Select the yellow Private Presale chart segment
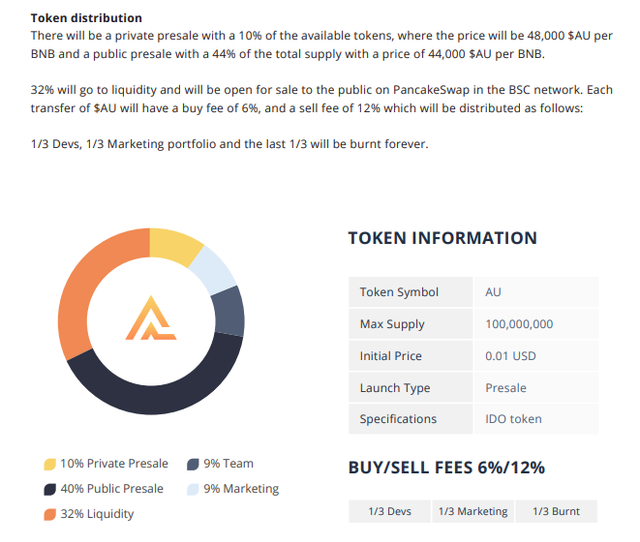640x542 pixels. tap(173, 246)
